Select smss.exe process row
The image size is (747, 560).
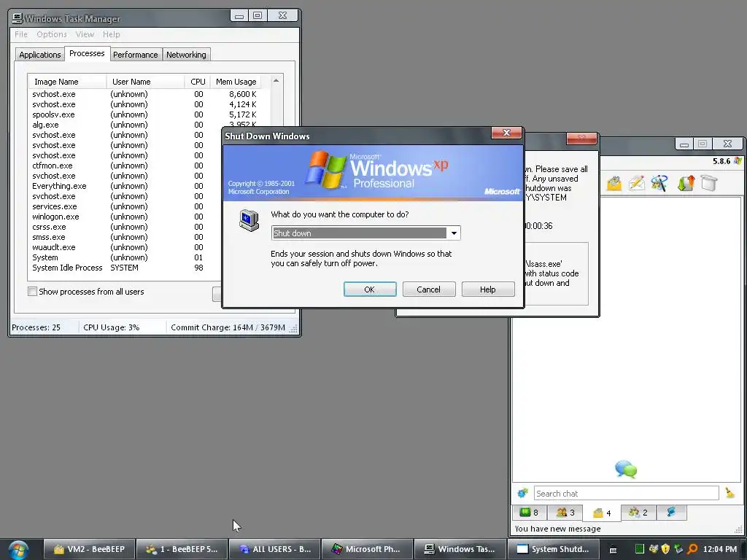tap(125, 237)
